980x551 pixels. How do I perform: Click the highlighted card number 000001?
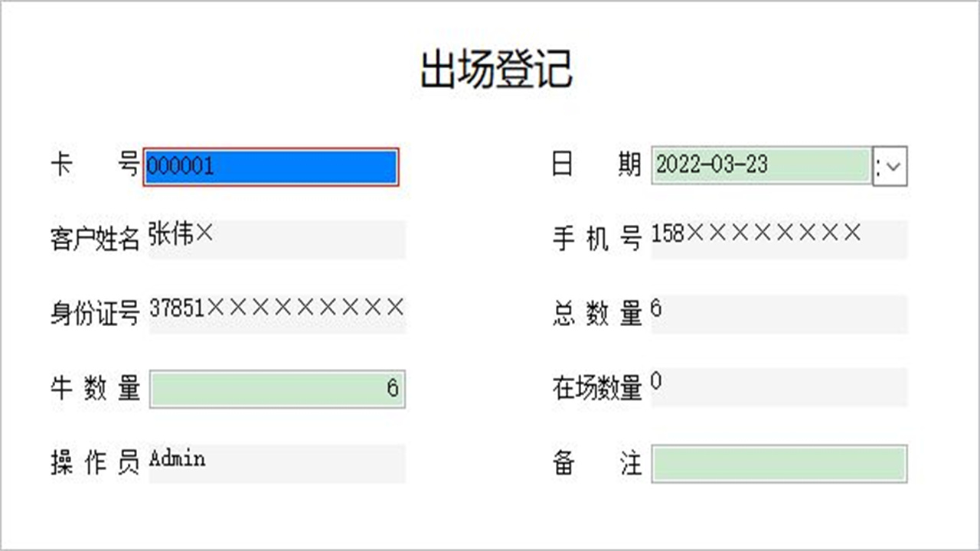182,166
